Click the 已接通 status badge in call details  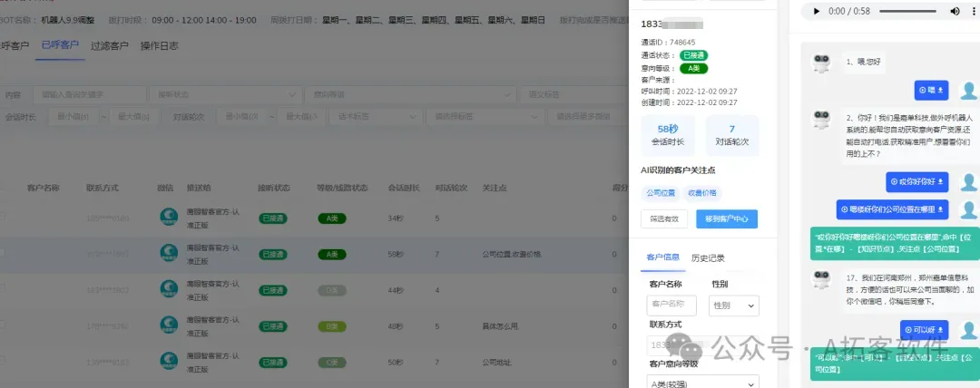694,55
